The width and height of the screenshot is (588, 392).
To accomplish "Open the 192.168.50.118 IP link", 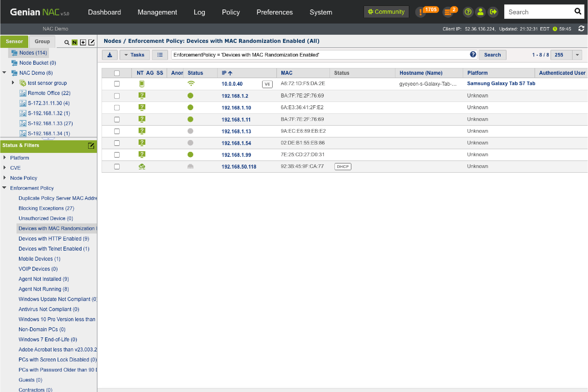I will (239, 167).
